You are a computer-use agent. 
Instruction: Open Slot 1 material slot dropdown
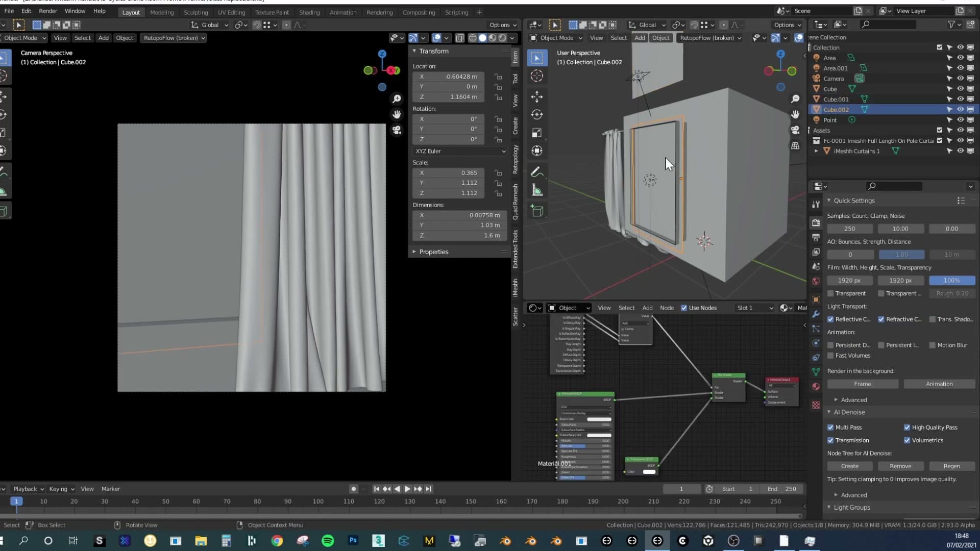755,308
